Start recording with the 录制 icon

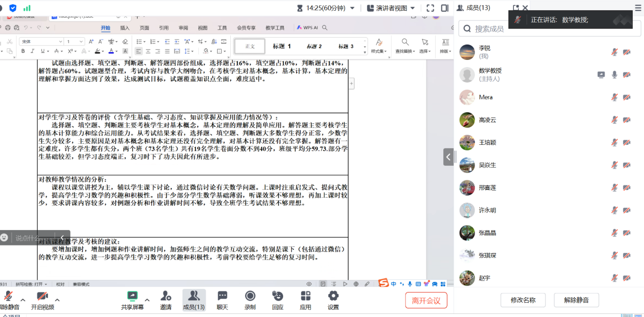[x=250, y=296]
